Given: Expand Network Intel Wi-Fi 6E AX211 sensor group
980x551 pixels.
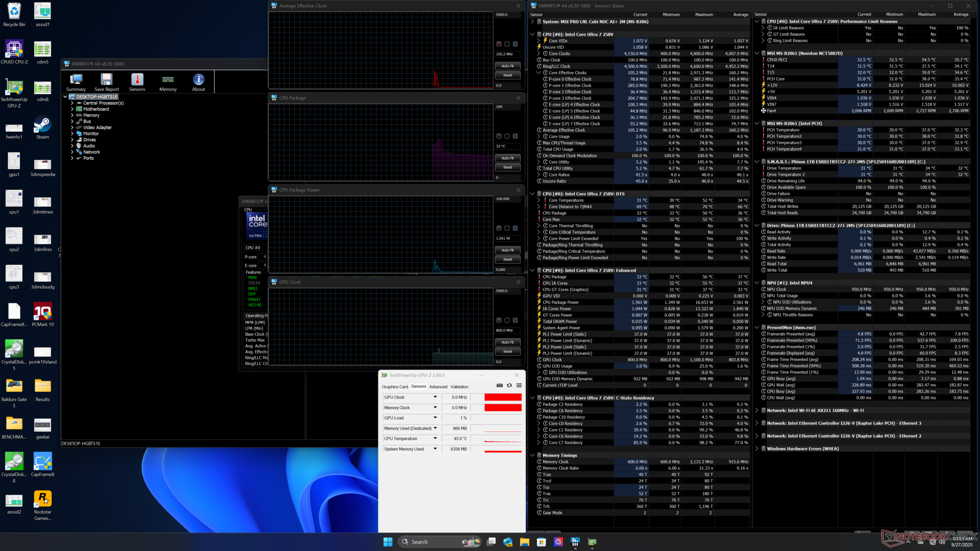Looking at the screenshot, I should point(757,410).
